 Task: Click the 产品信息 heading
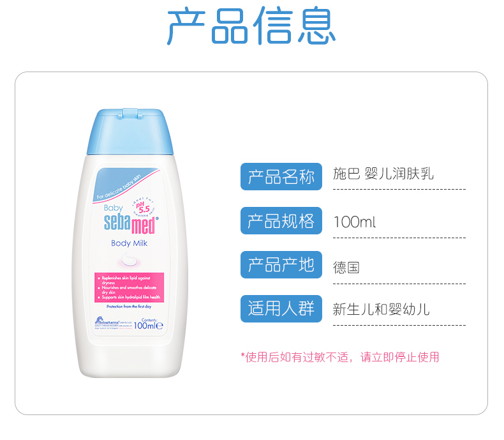click(x=251, y=26)
